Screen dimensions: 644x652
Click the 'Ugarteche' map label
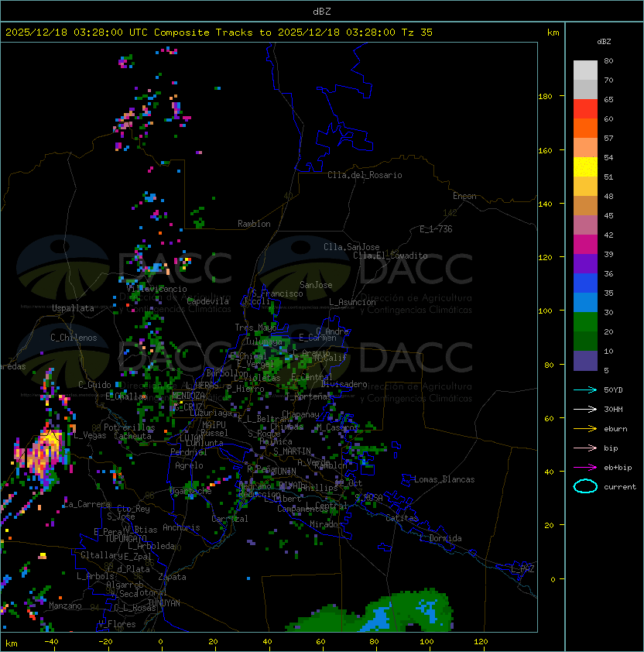pos(191,491)
